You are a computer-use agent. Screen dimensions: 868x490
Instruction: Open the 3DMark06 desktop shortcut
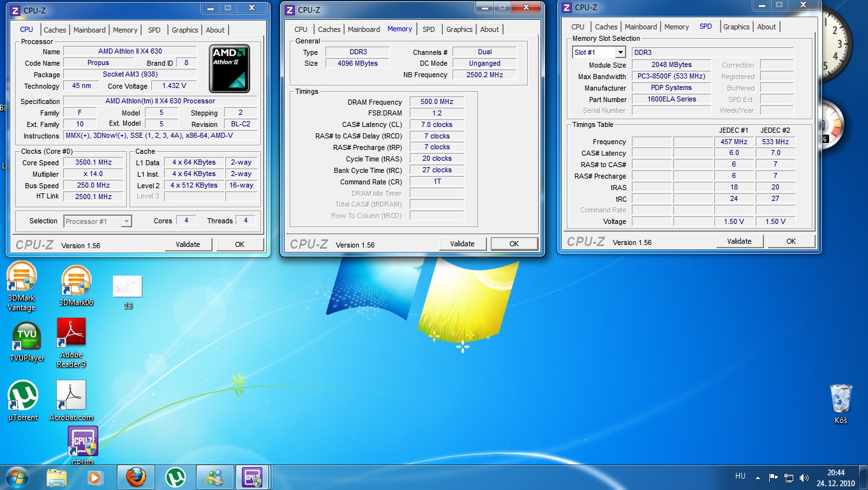[76, 286]
